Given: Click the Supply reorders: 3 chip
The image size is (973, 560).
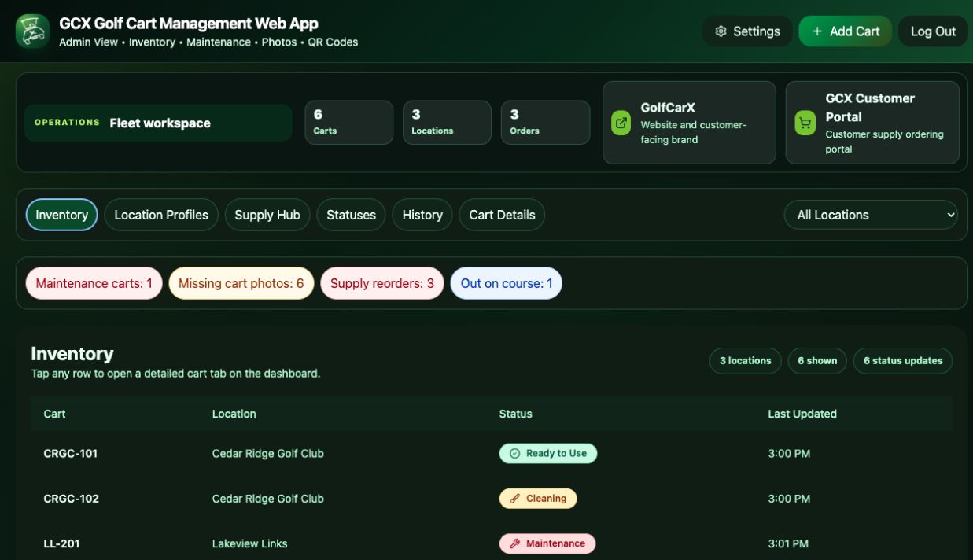Looking at the screenshot, I should coord(382,283).
